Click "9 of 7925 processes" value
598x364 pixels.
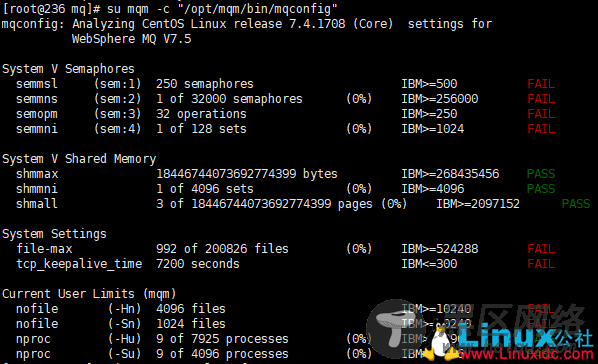[x=222, y=339]
